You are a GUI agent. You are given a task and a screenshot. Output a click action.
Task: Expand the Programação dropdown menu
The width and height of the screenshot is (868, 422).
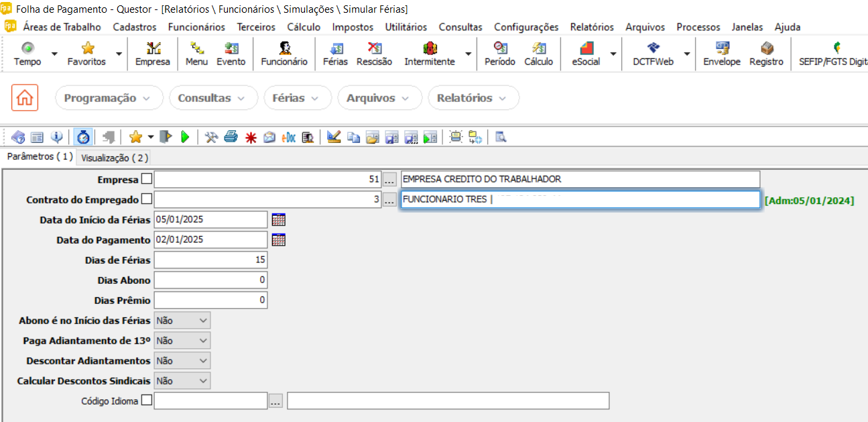[109, 98]
